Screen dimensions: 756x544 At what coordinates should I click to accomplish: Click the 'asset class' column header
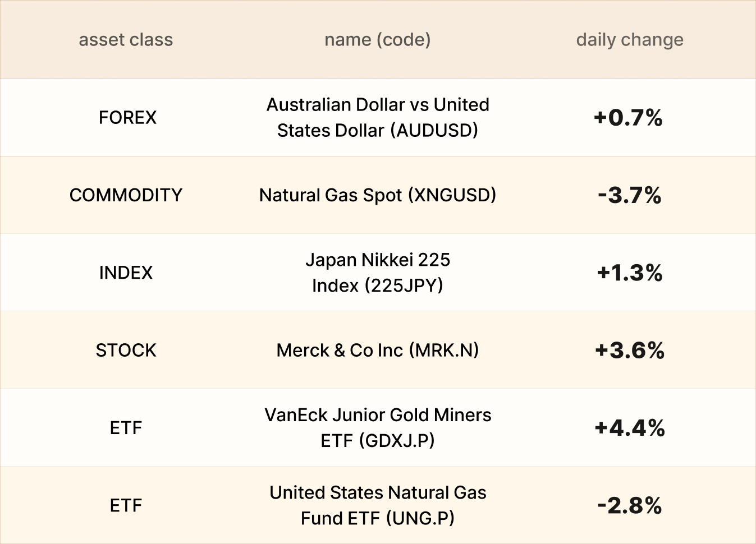(126, 40)
